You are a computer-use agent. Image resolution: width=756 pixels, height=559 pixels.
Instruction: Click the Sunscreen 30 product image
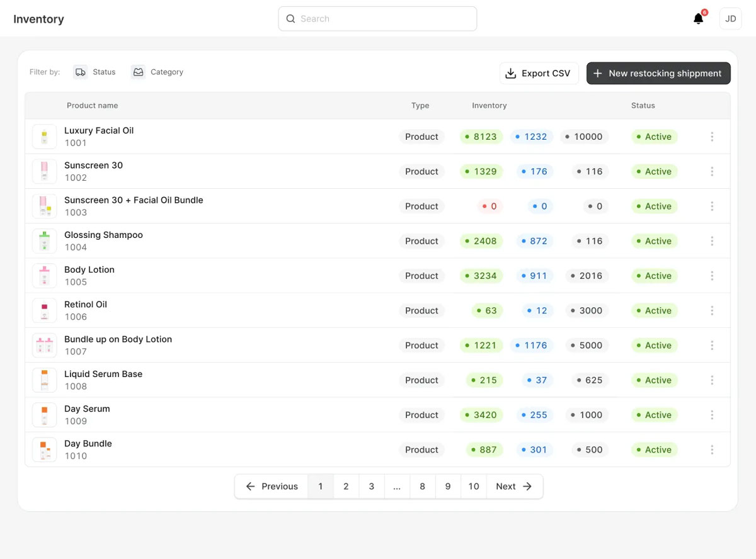(44, 171)
